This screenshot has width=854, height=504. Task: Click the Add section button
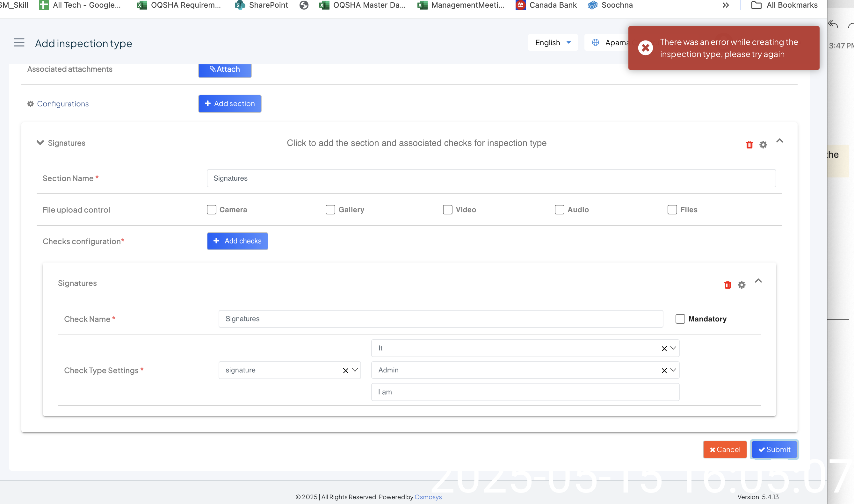(230, 104)
